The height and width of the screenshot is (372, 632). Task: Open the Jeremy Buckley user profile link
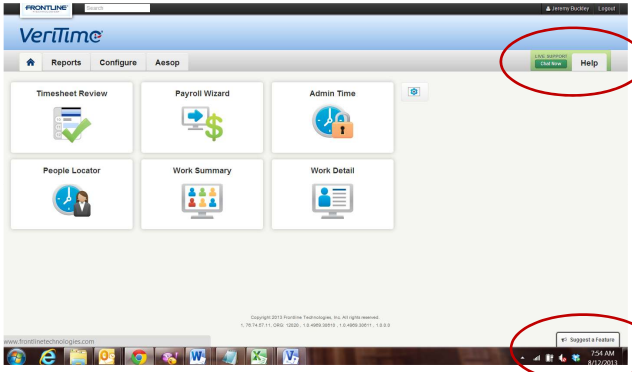[x=568, y=8]
